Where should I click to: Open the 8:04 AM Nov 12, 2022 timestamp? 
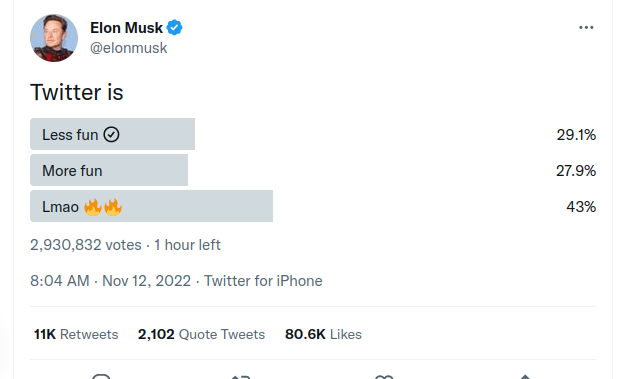coord(110,281)
